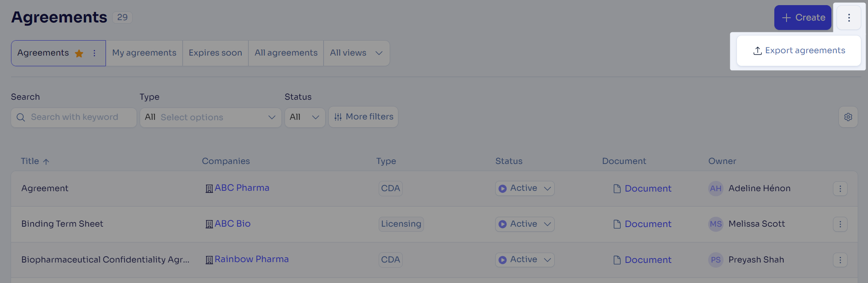Open the Agreements view tab options dots
This screenshot has width=868, height=283.
(94, 53)
